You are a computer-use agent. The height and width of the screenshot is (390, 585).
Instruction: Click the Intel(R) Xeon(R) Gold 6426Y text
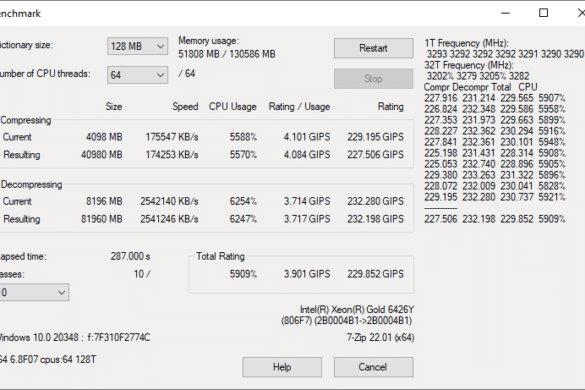[x=357, y=310]
